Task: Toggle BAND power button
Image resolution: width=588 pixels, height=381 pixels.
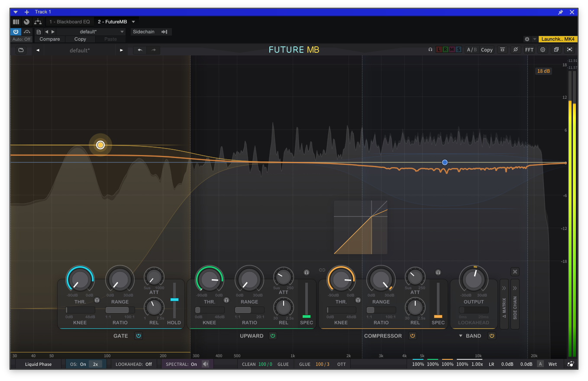Action: [492, 336]
